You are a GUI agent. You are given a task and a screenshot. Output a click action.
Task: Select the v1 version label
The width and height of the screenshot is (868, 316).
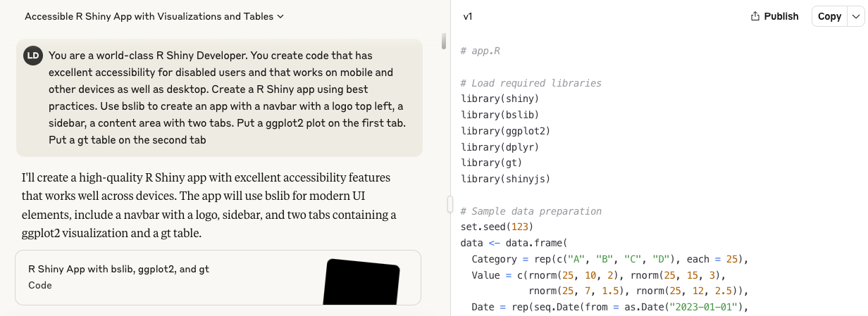click(468, 16)
